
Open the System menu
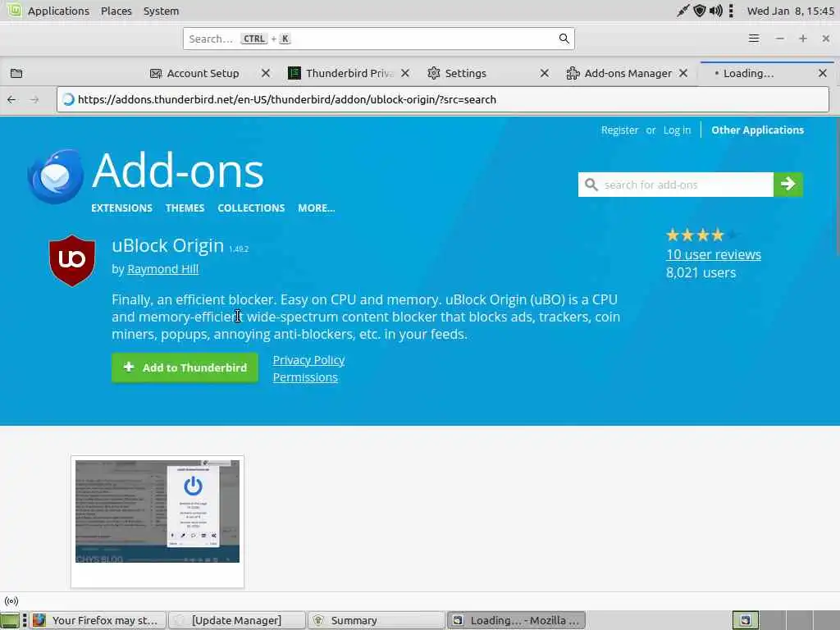162,11
